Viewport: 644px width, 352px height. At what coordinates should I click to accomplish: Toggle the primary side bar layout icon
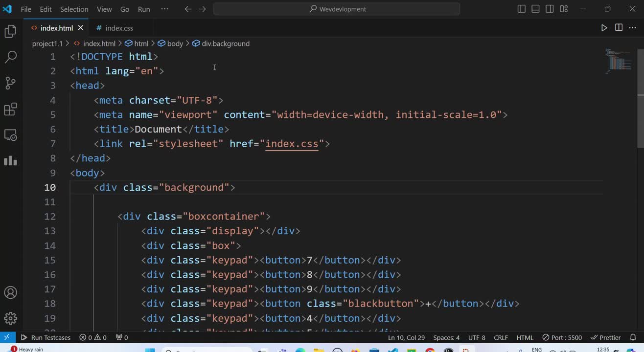point(522,9)
